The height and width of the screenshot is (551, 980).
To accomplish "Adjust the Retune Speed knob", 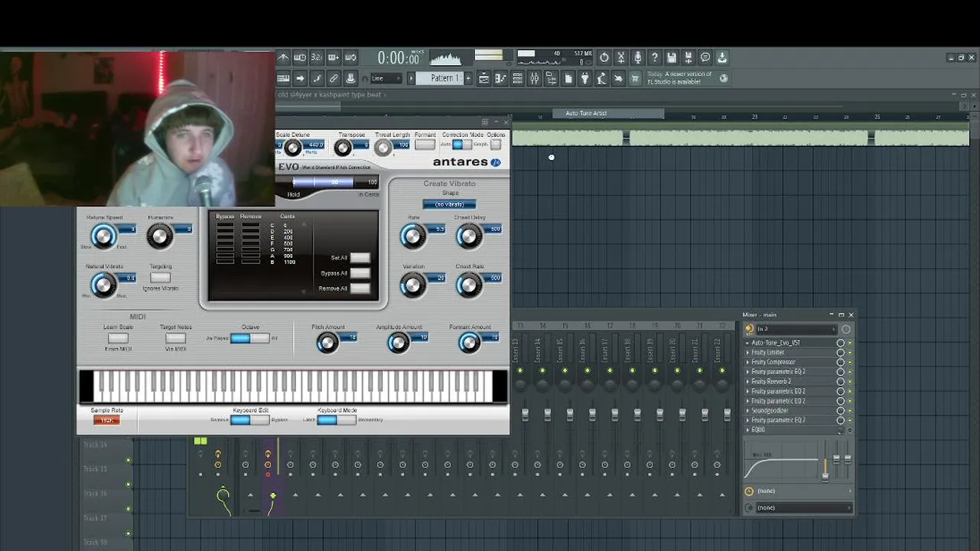I will (x=103, y=236).
